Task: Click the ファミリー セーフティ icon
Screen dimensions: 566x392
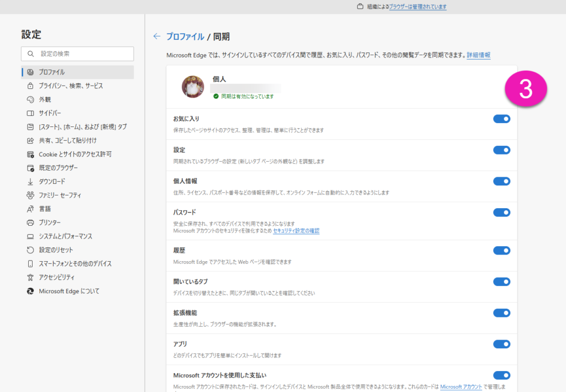Action: point(30,195)
